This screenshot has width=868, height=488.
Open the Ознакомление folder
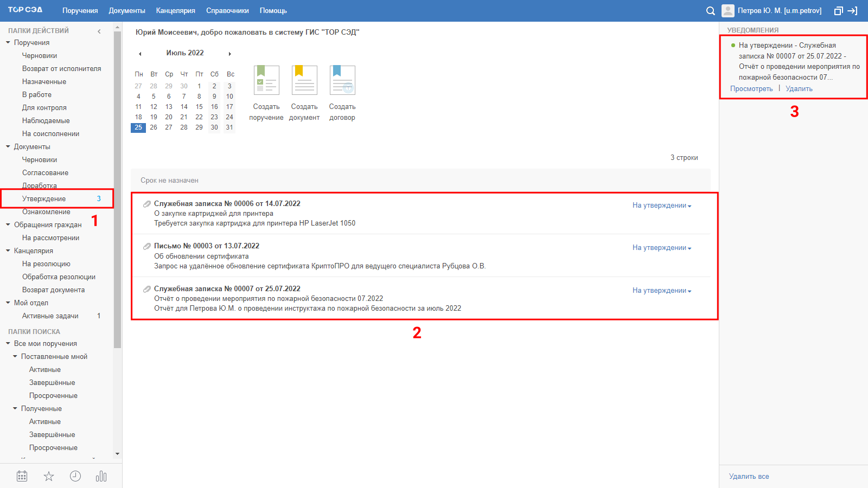click(46, 212)
